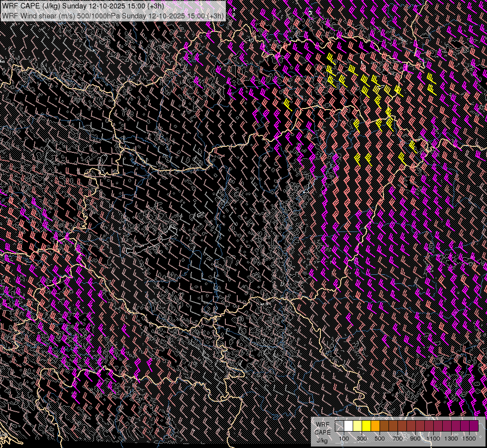Select the 300 legend tick label
Image resolution: width=487 pixels, height=448 pixels.
(362, 439)
